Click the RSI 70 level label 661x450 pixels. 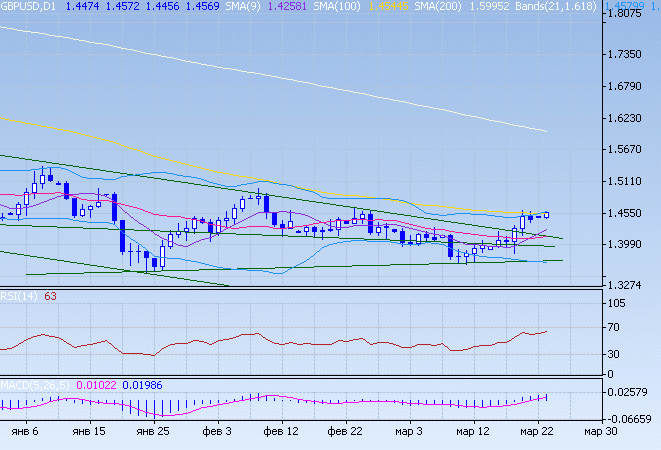[x=617, y=328]
